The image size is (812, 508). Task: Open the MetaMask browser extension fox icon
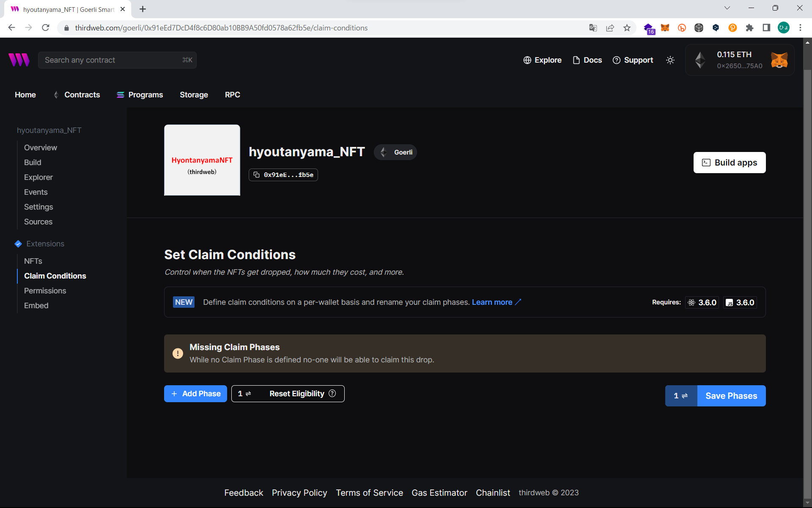coord(665,28)
